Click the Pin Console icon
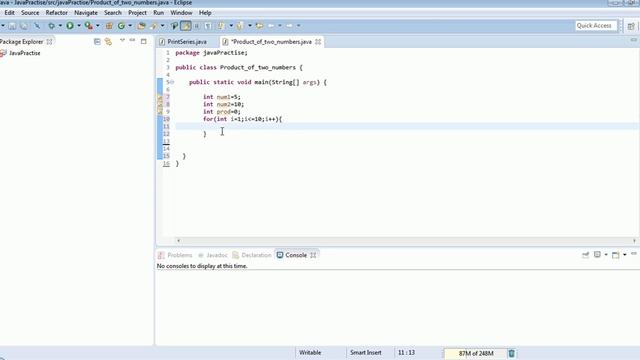 (x=585, y=255)
